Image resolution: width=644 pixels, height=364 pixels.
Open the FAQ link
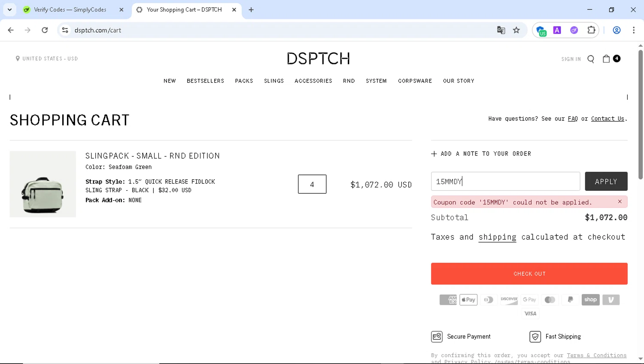pyautogui.click(x=573, y=119)
